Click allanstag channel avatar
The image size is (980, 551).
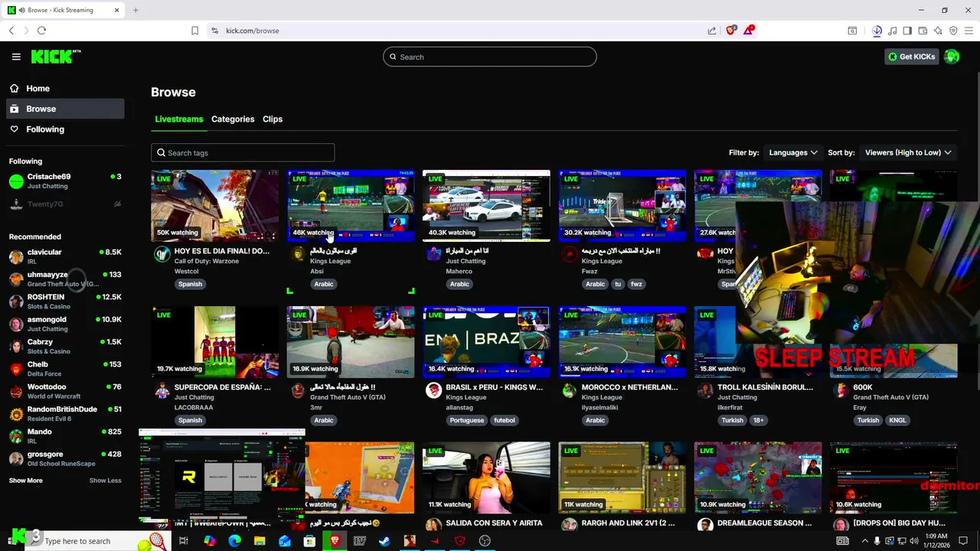[433, 390]
